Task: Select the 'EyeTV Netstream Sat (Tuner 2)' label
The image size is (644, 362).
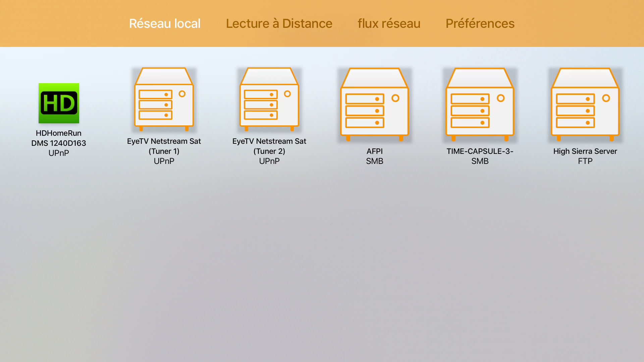Action: [x=269, y=146]
